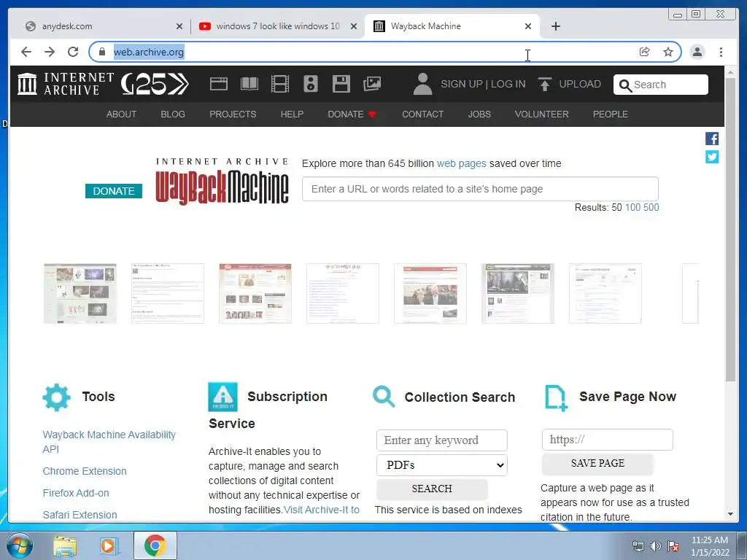The height and width of the screenshot is (560, 747).
Task: Click the SIGN UP link
Action: click(462, 85)
